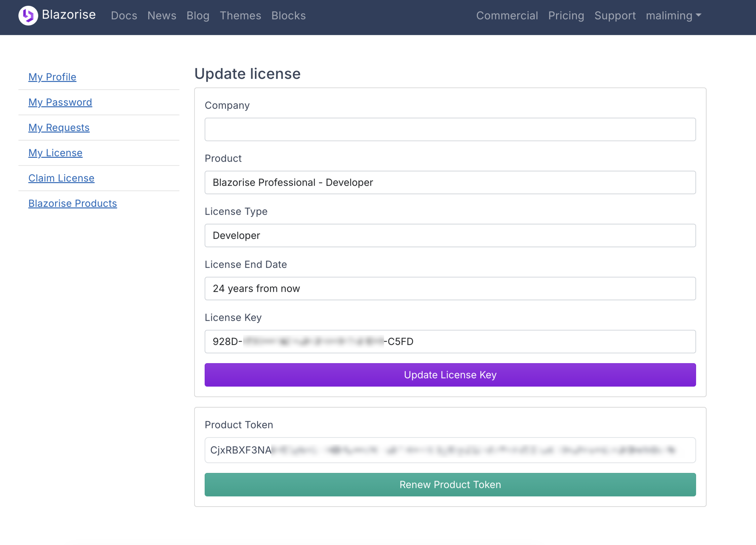Open the Blocks navigation item
The image size is (756, 545).
pos(288,16)
